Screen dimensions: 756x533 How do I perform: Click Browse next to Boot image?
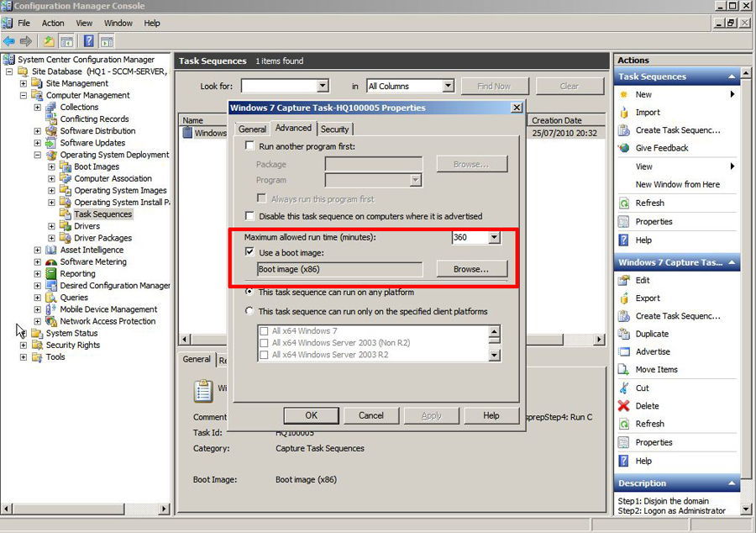[471, 269]
